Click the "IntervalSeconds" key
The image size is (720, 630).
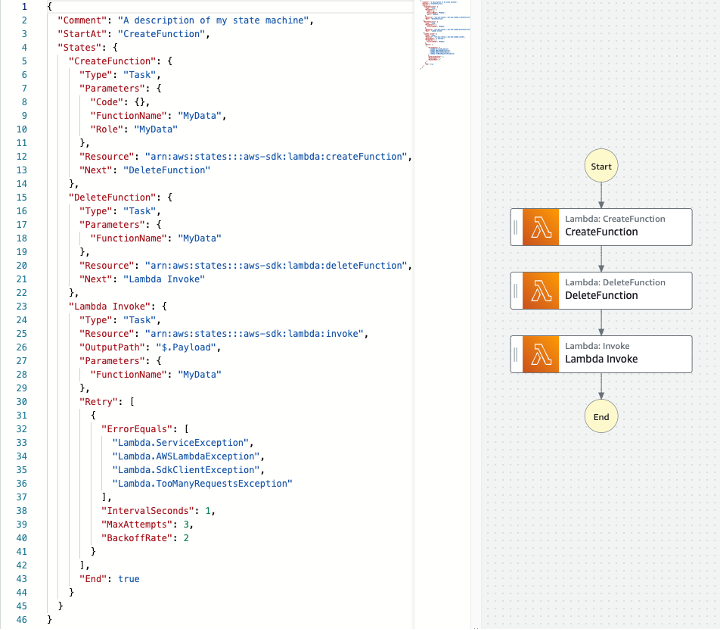[148, 511]
